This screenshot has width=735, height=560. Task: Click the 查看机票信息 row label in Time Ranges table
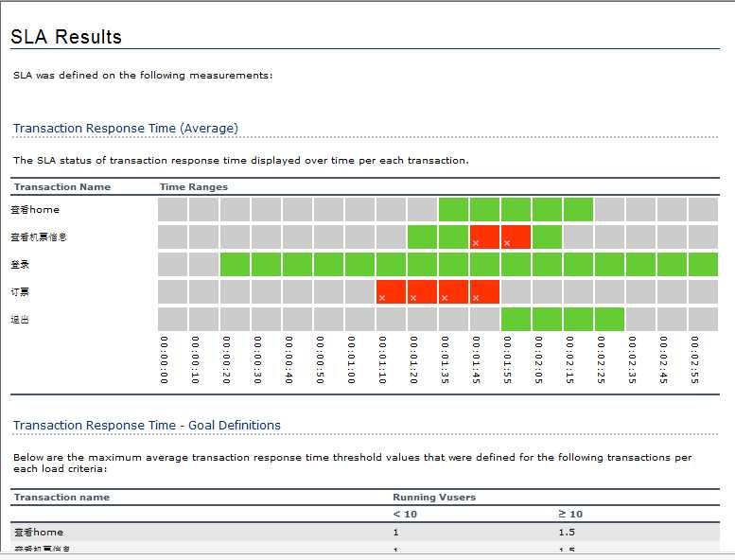39,237
